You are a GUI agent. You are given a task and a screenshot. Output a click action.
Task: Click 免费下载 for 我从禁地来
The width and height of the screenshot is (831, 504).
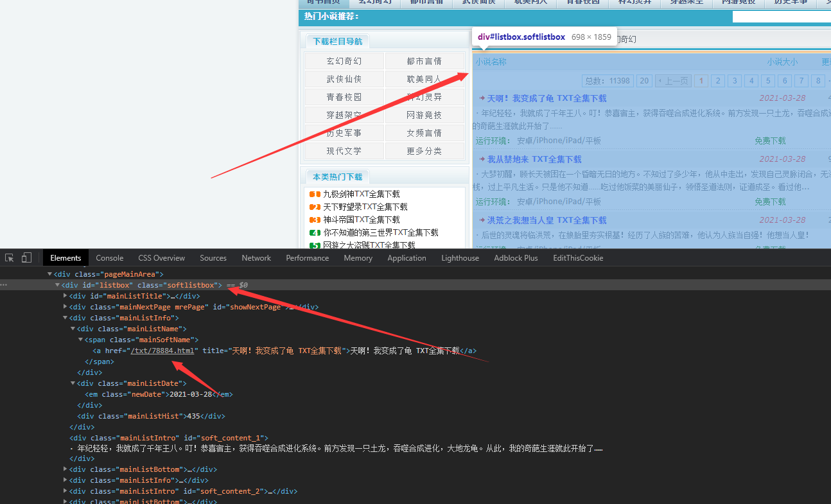pos(770,202)
